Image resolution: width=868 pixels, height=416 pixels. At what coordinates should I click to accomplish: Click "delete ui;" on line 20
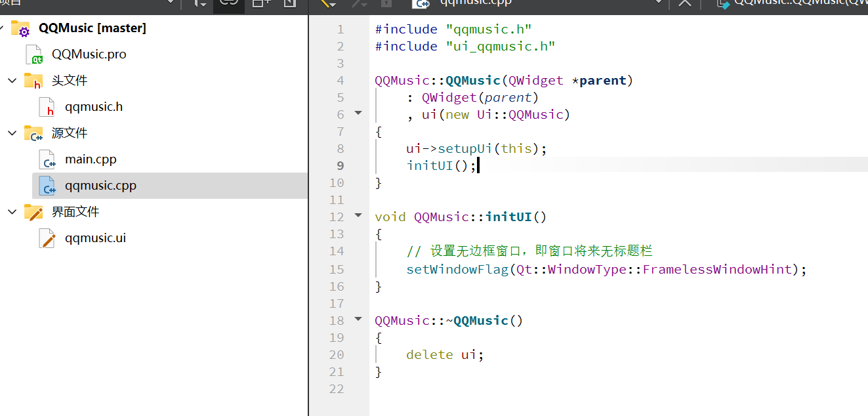[x=445, y=355]
